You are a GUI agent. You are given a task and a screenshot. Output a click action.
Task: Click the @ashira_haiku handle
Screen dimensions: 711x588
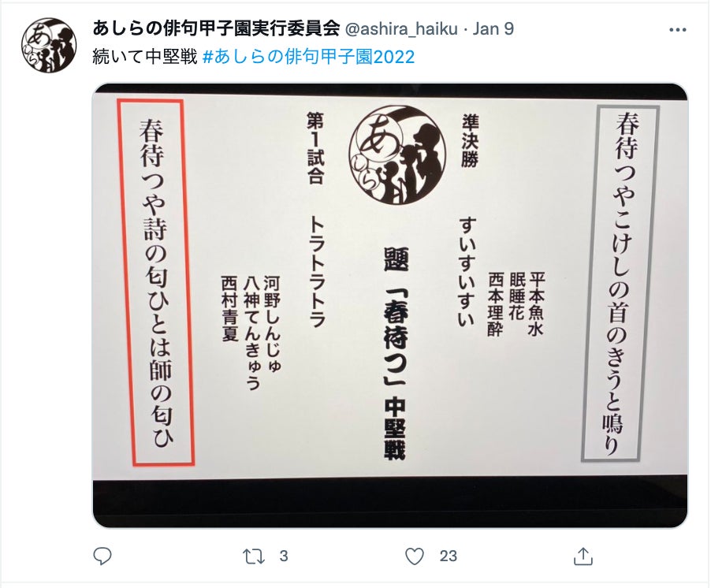(x=401, y=29)
